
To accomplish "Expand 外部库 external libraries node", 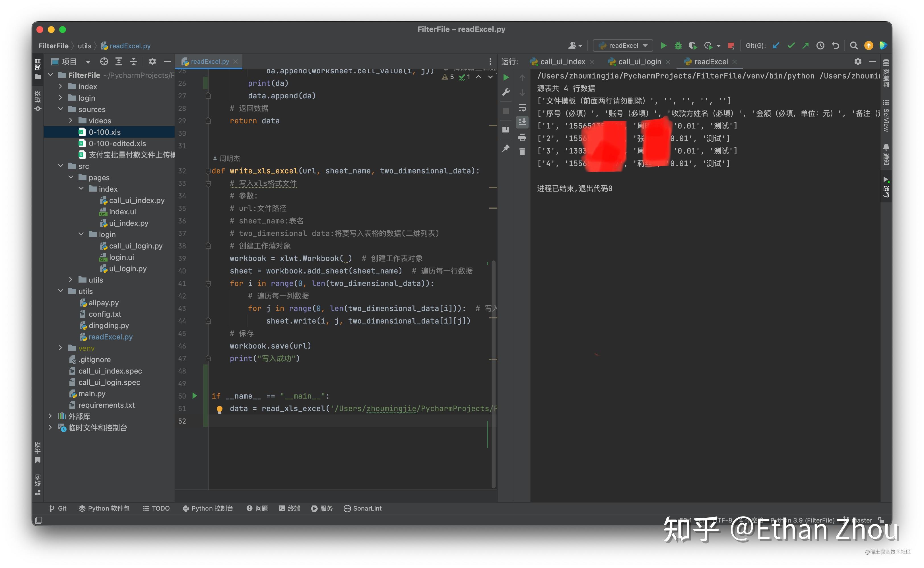I will pyautogui.click(x=50, y=416).
